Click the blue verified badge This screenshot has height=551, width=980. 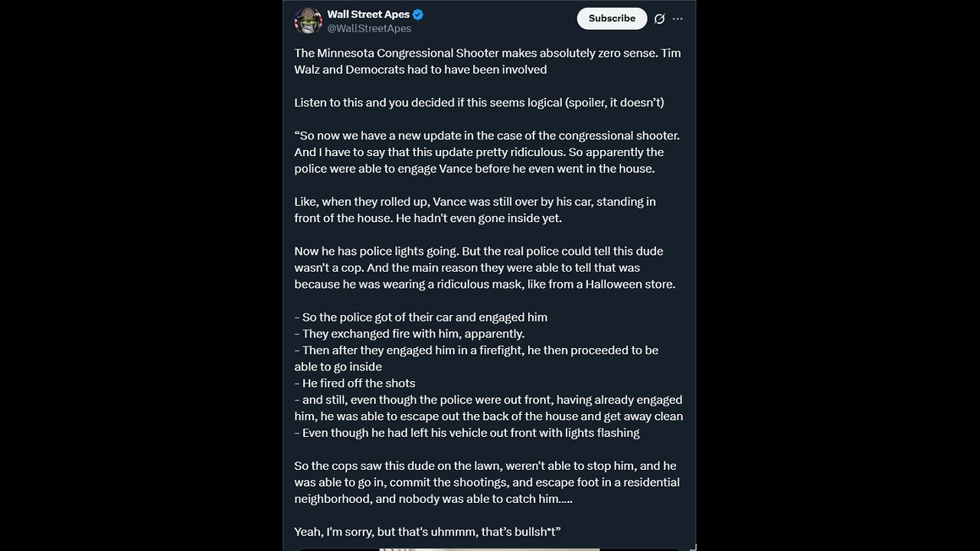[x=418, y=15]
